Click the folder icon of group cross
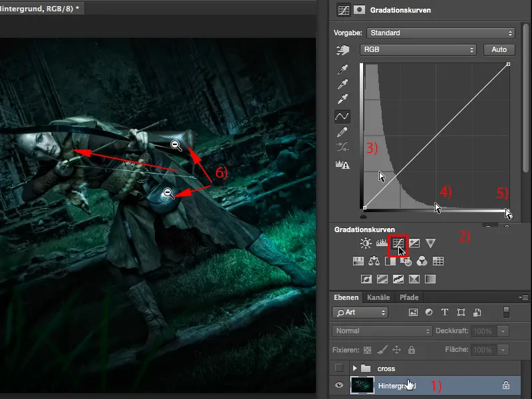 tap(366, 368)
